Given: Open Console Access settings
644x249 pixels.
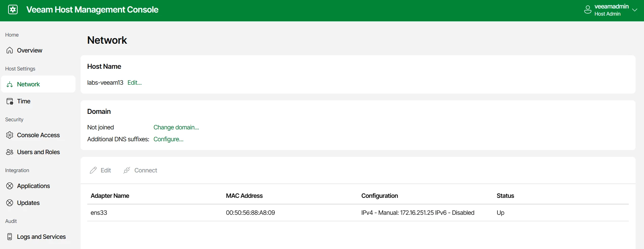Looking at the screenshot, I should (x=38, y=135).
